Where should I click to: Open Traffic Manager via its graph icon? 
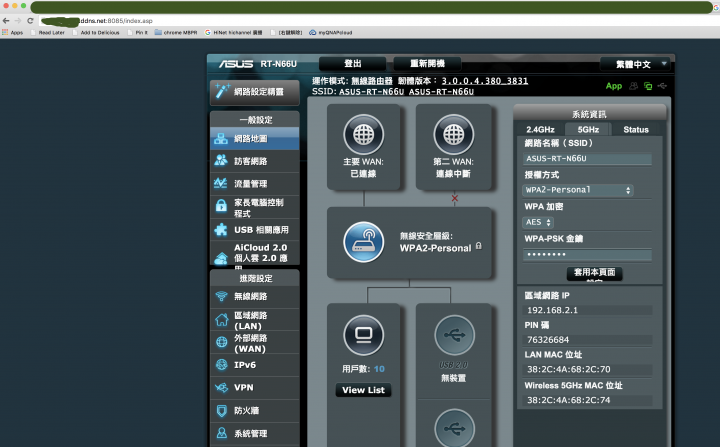point(221,183)
